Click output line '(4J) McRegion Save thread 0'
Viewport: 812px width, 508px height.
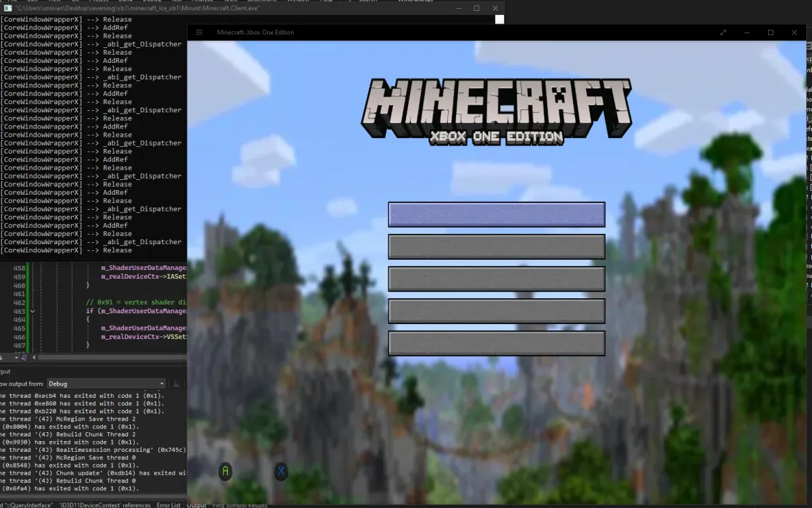coord(68,458)
